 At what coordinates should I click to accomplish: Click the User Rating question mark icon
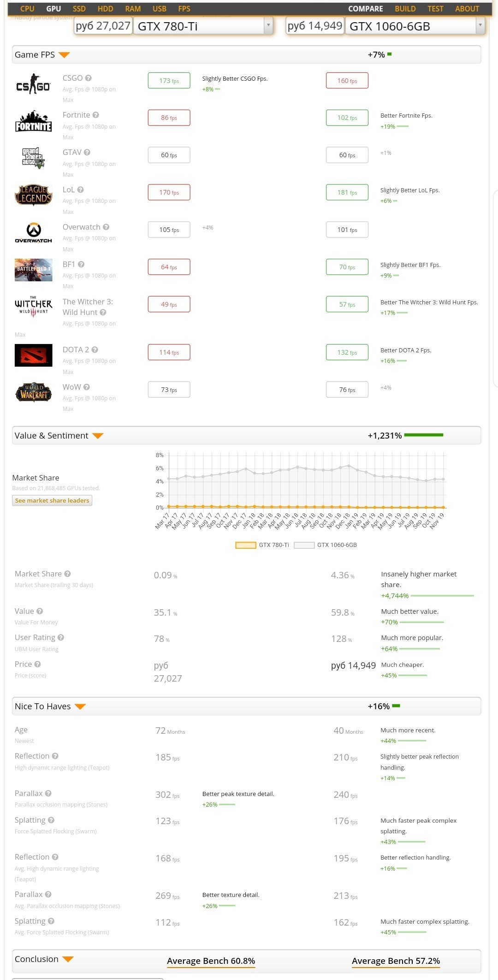click(61, 637)
